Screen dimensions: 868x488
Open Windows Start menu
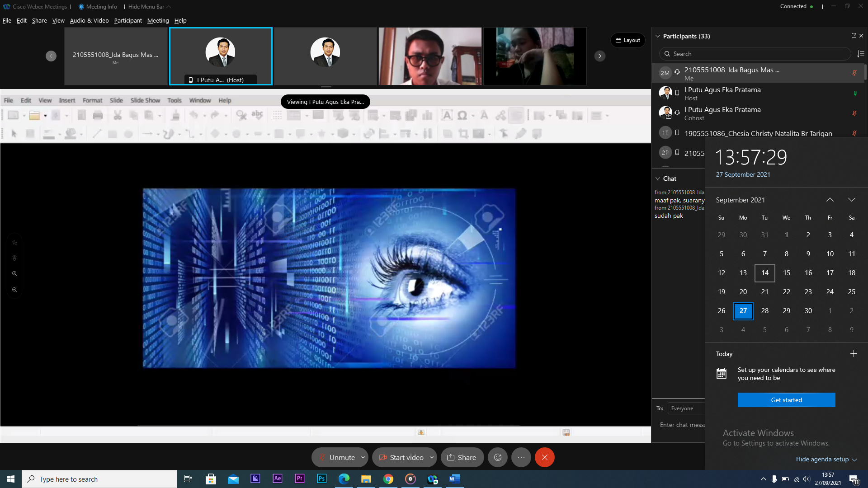[11, 479]
